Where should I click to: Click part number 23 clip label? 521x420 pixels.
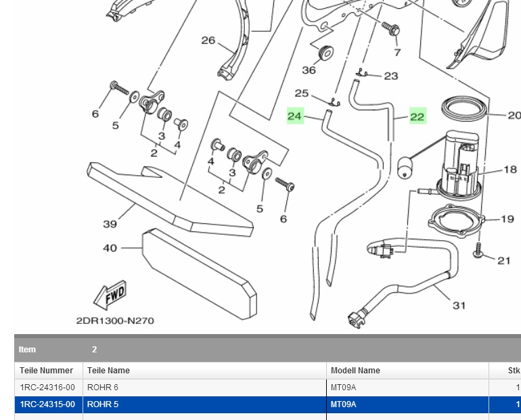tap(391, 76)
